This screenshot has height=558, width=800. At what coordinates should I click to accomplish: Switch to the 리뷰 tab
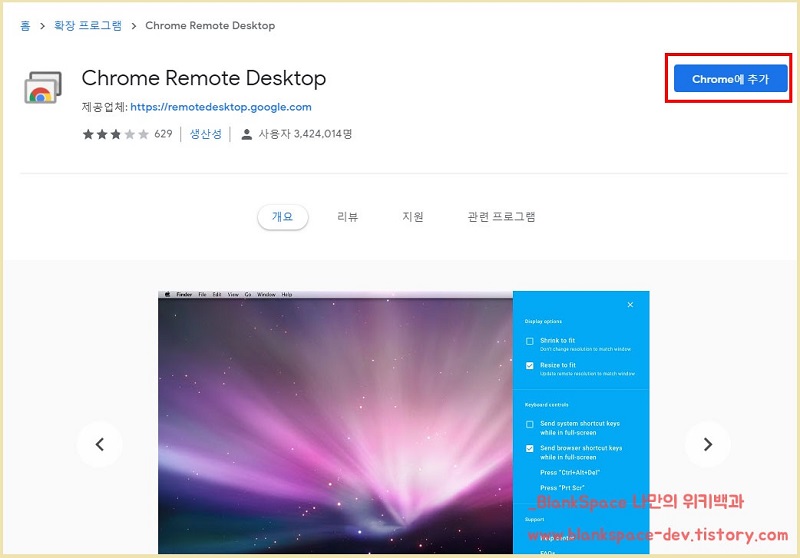coord(347,217)
